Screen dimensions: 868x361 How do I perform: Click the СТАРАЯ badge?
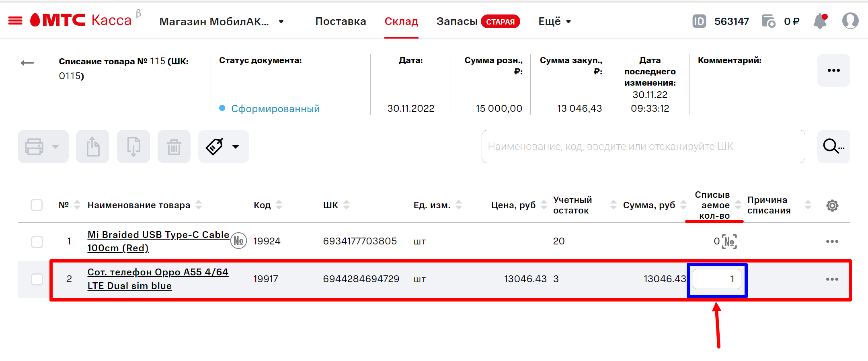click(x=501, y=22)
